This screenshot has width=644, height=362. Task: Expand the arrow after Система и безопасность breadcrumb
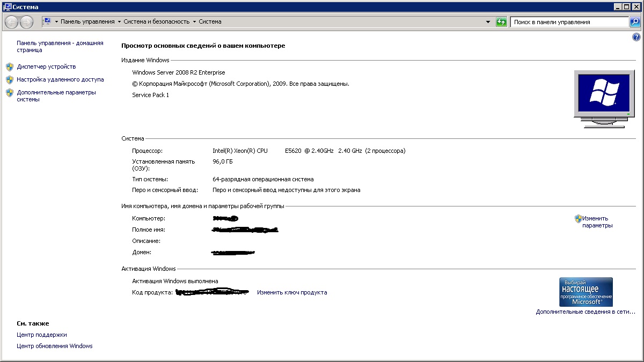pyautogui.click(x=194, y=22)
